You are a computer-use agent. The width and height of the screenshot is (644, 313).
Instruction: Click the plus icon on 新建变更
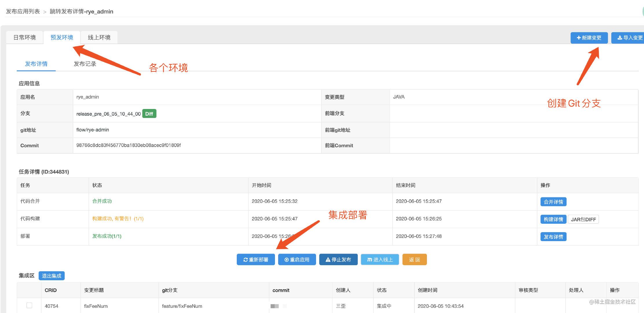[579, 38]
